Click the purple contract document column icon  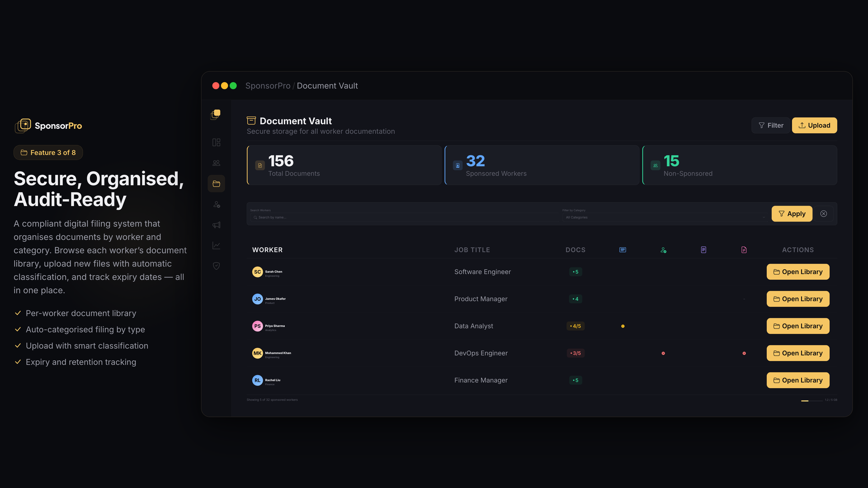[703, 249]
